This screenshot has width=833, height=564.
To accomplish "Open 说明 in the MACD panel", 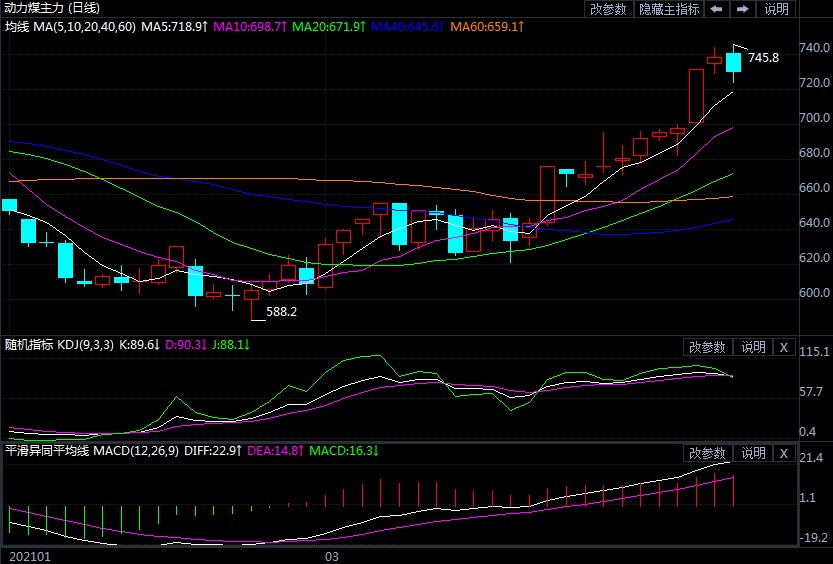I will tap(752, 453).
